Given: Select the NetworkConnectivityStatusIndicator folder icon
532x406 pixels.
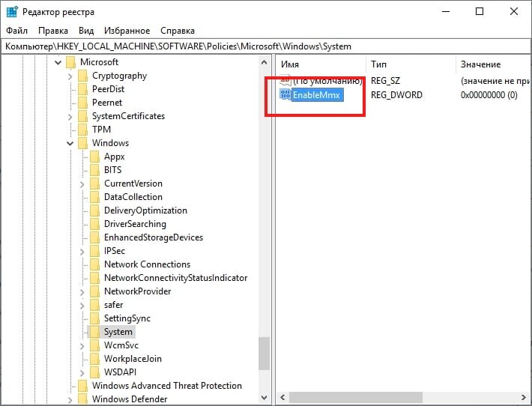Looking at the screenshot, I should click(94, 278).
